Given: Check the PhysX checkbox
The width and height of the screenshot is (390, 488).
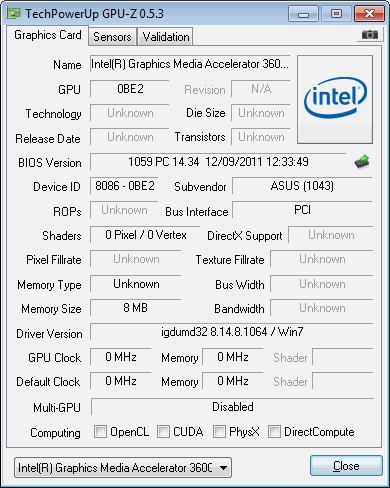Looking at the screenshot, I should coord(219,432).
